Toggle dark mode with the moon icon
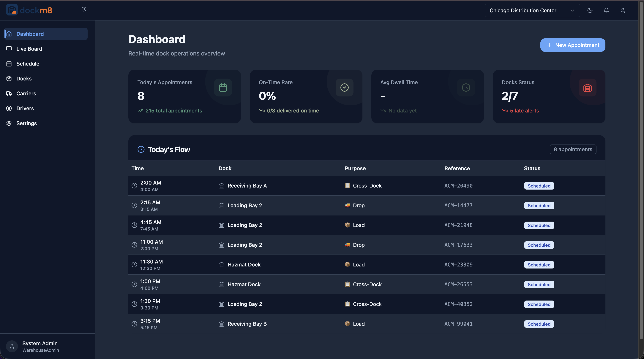This screenshot has width=644, height=359. point(590,10)
